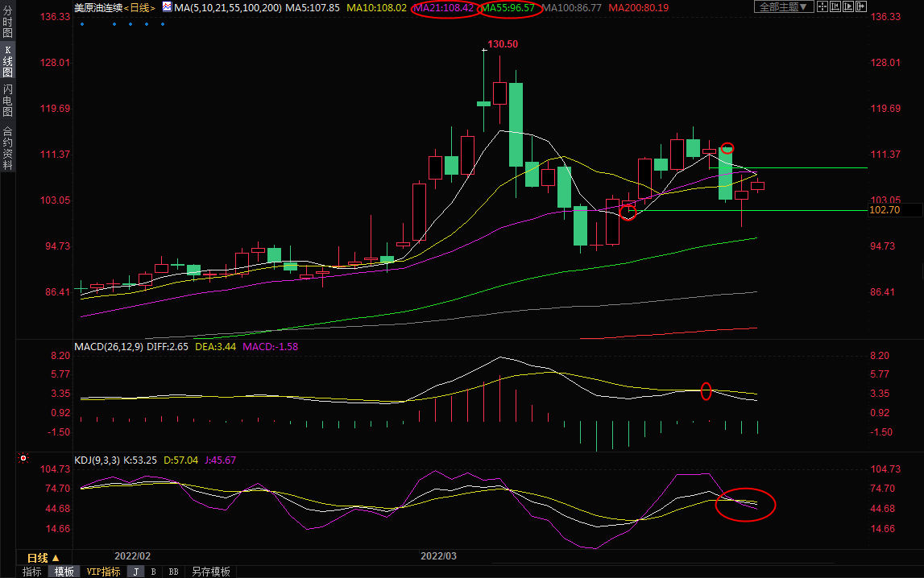Toggle the J template button
The width and height of the screenshot is (924, 578).
point(135,572)
